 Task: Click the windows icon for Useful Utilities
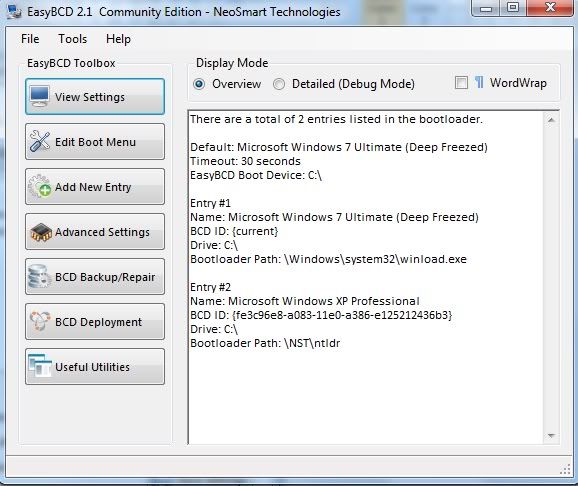(x=40, y=366)
